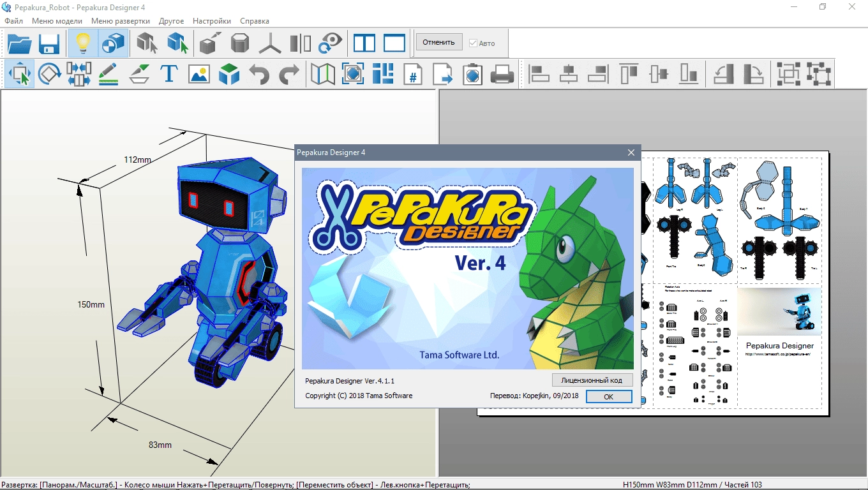Click the 83mm width dimension label
The width and height of the screenshot is (868, 490).
pos(160,445)
